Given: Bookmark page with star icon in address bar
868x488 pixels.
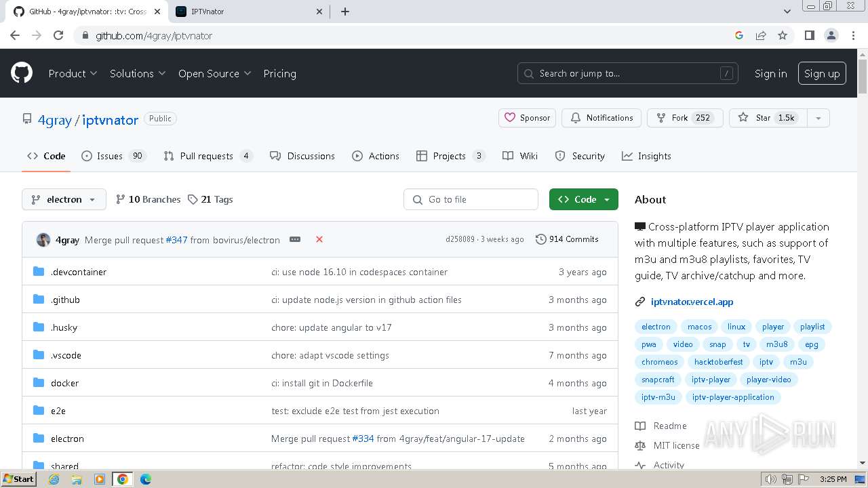Looking at the screenshot, I should pyautogui.click(x=783, y=35).
